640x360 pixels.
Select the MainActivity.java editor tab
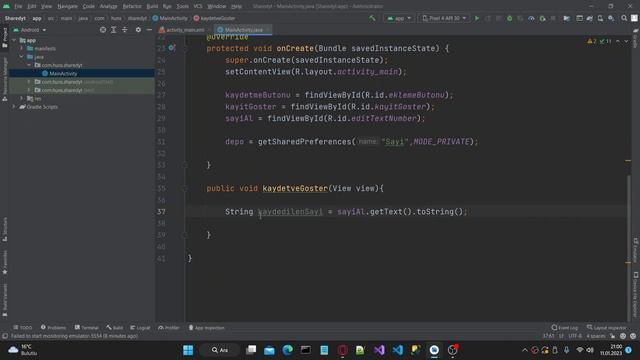coord(243,30)
